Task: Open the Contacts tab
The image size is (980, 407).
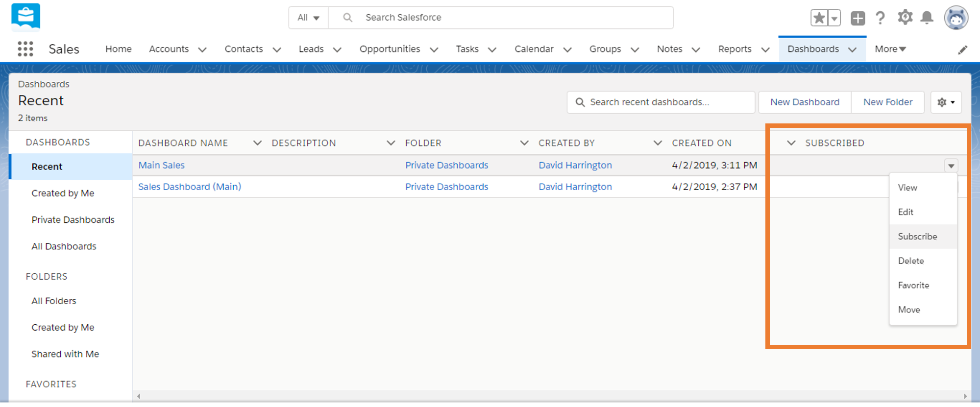Action: tap(244, 49)
